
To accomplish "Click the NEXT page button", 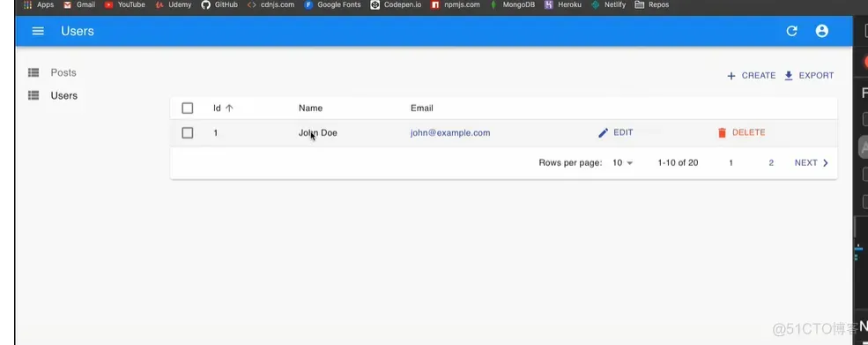I will [812, 162].
